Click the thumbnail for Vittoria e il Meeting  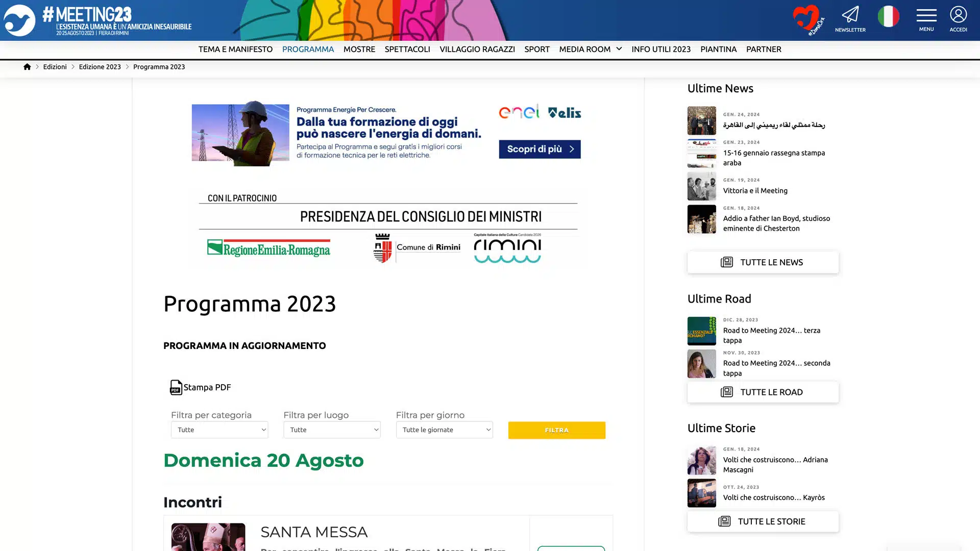(701, 186)
